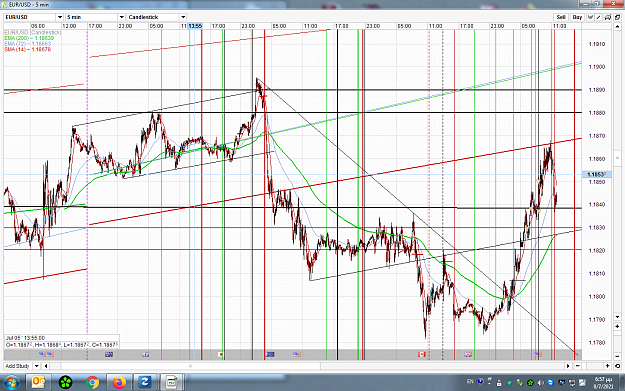Click the highlighted 13:55 time label

pos(195,26)
